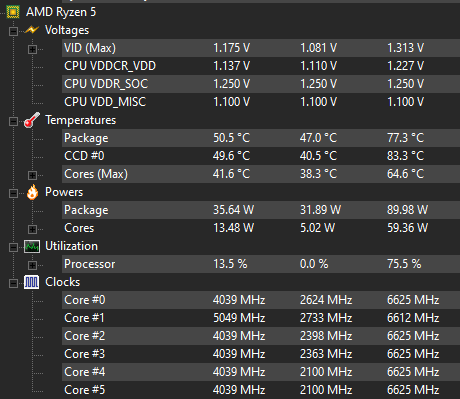The height and width of the screenshot is (399, 460).
Task: Click the 35.64 W Package power value
Action: (x=233, y=210)
